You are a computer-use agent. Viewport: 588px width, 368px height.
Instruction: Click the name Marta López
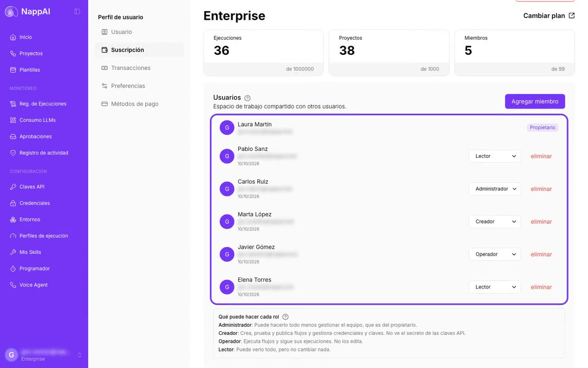tap(254, 214)
